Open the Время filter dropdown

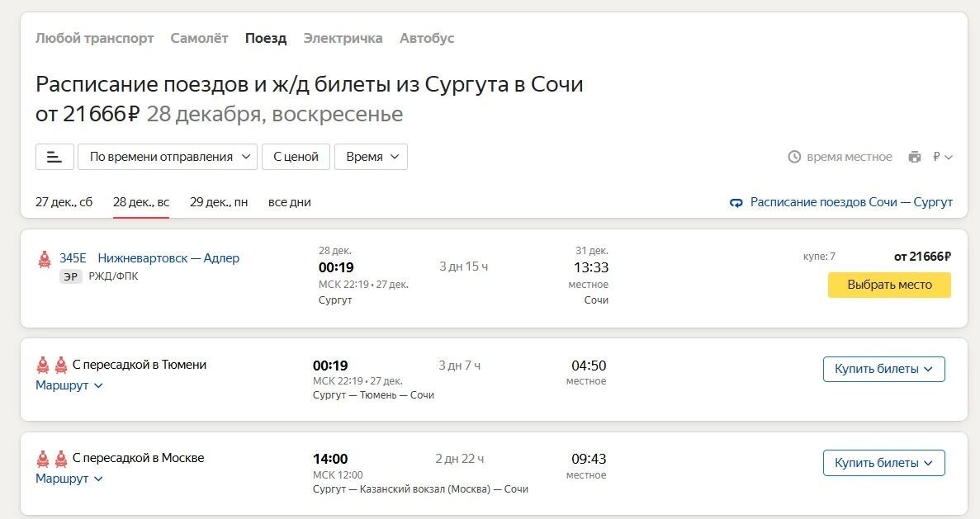pyautogui.click(x=371, y=157)
